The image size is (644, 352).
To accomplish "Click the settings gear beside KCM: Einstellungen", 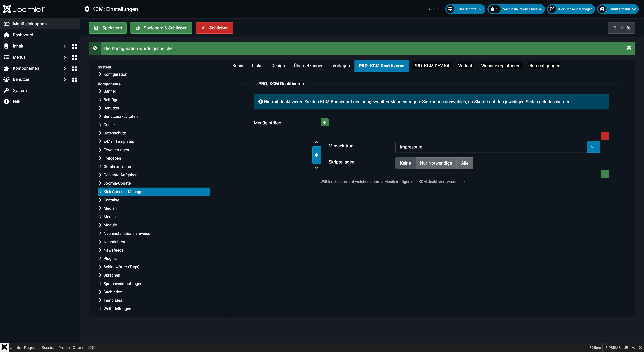I will pyautogui.click(x=87, y=9).
